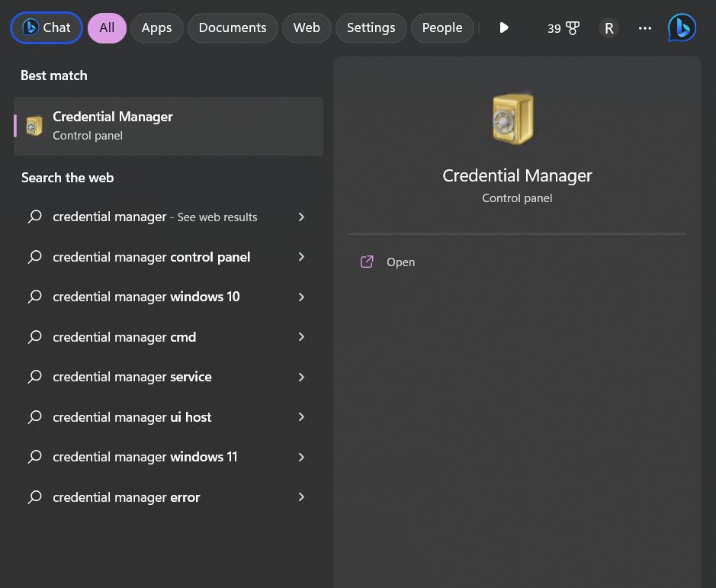Click the R user account avatar

coord(608,28)
